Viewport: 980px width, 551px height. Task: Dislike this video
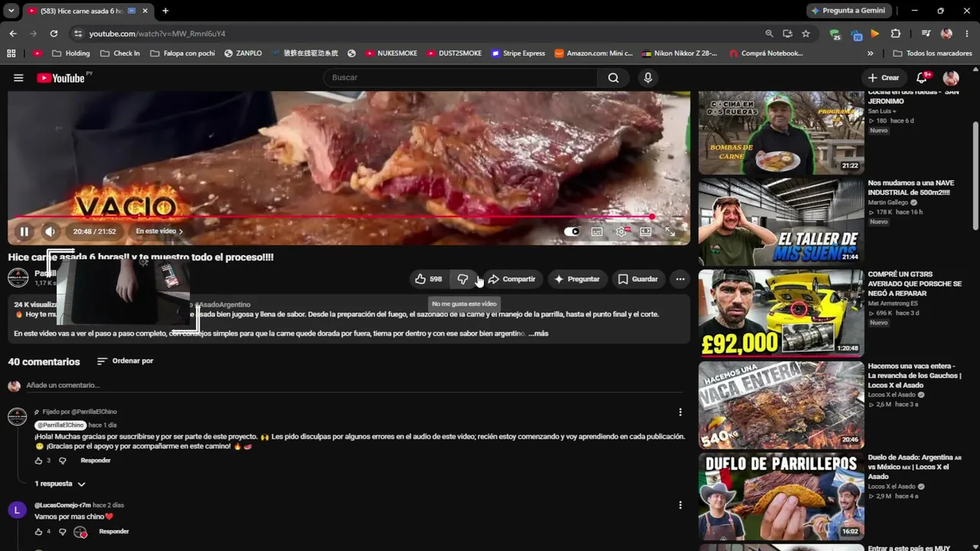(x=462, y=279)
